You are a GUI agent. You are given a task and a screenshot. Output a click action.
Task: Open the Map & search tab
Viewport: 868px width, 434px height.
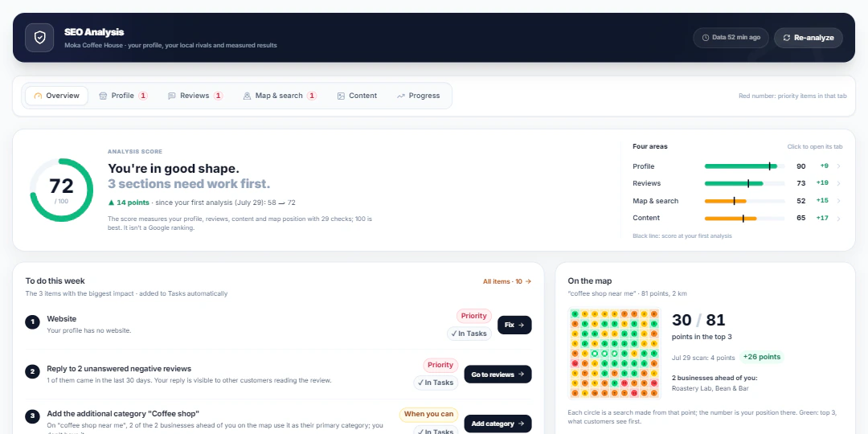pyautogui.click(x=280, y=96)
